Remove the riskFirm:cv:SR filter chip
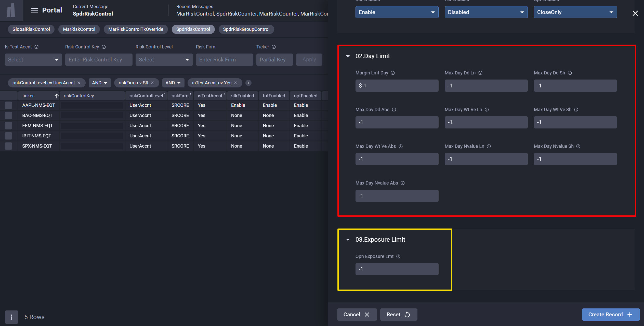The width and height of the screenshot is (644, 326). (152, 83)
